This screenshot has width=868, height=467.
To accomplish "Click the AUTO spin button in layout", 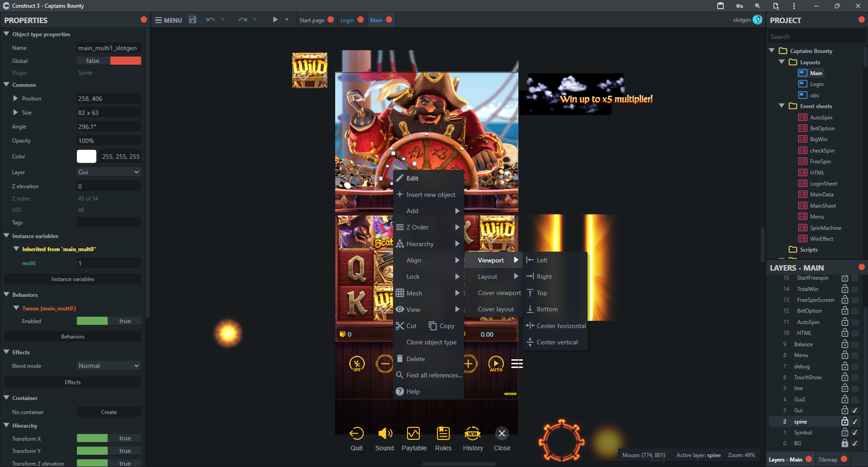I will [496, 364].
